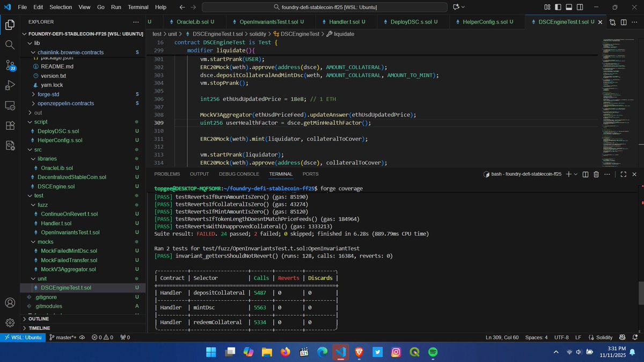Viewport: 644px width, 362px height.
Task: Open the Run and Debug view
Action: click(10, 85)
